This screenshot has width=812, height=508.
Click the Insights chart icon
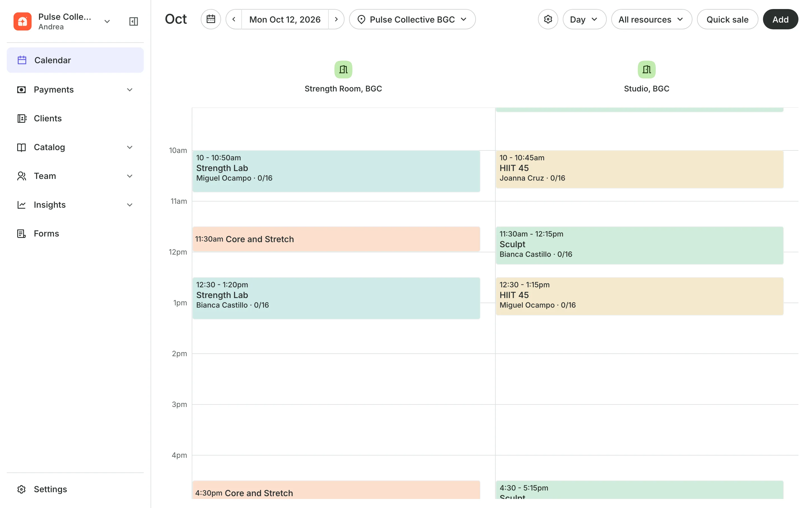[x=21, y=205]
